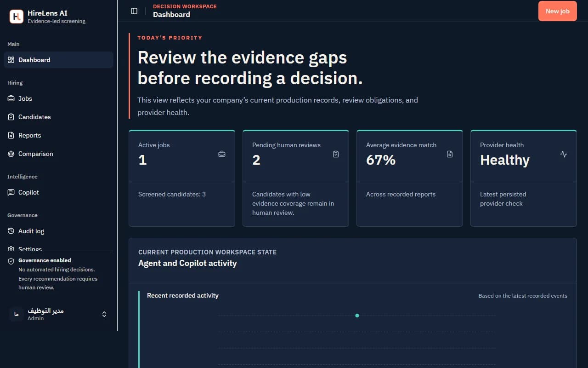Click 'Based on the latest recorded events' text
Image resolution: width=588 pixels, height=368 pixels.
coord(523,296)
